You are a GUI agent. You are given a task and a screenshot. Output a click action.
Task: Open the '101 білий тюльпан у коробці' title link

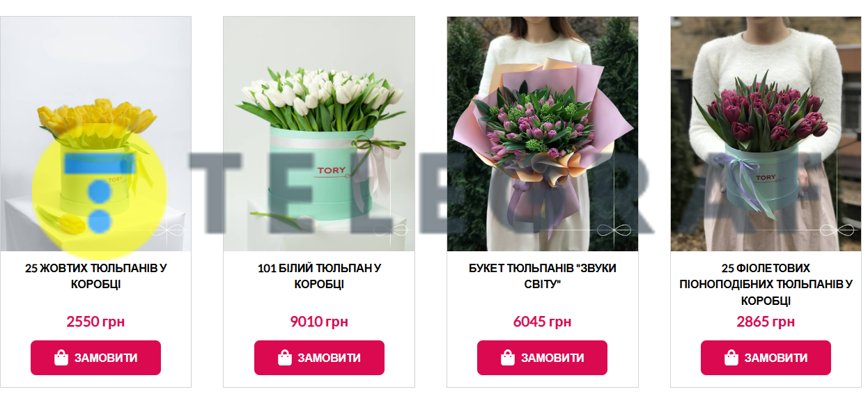click(x=319, y=276)
